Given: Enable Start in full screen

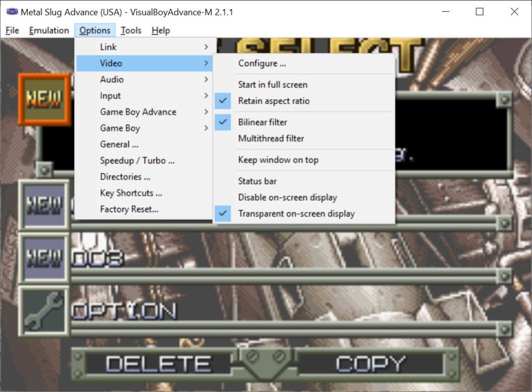Looking at the screenshot, I should [x=303, y=85].
